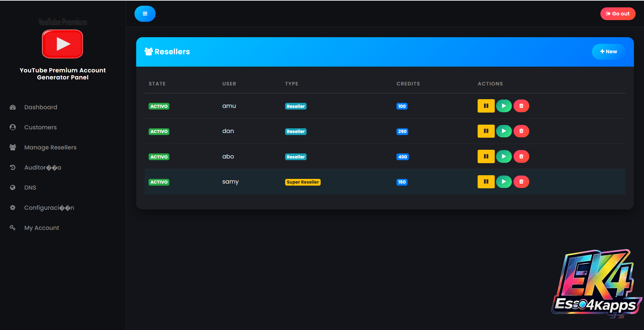Delete the amu reseller with trash icon

click(521, 106)
